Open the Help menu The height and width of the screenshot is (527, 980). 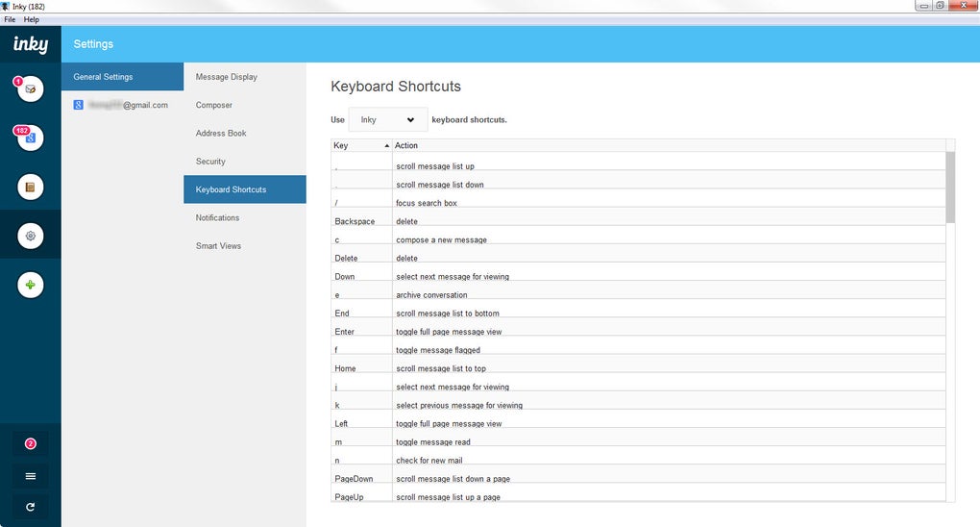pyautogui.click(x=32, y=19)
